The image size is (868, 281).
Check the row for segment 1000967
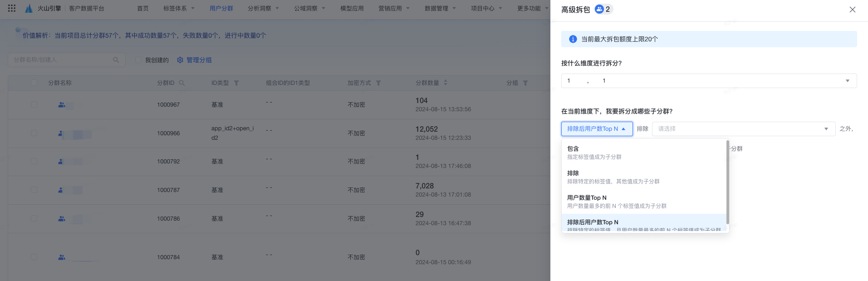(34, 104)
